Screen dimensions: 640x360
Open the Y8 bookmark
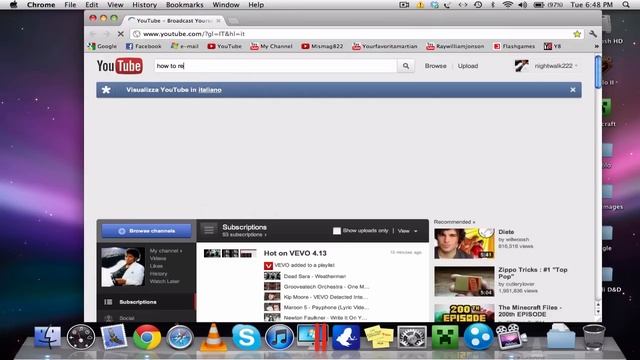(553, 46)
